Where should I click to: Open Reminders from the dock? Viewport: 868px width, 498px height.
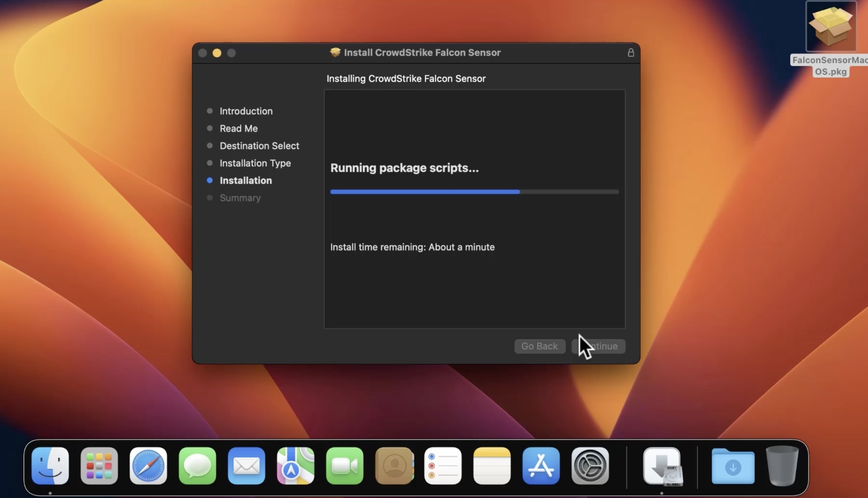click(x=443, y=466)
